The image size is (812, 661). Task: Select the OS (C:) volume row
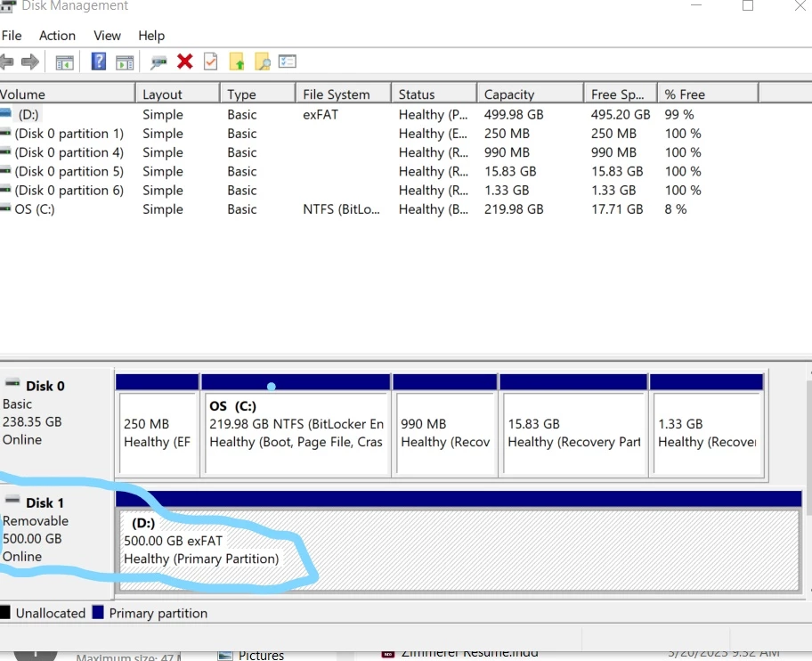click(x=379, y=209)
